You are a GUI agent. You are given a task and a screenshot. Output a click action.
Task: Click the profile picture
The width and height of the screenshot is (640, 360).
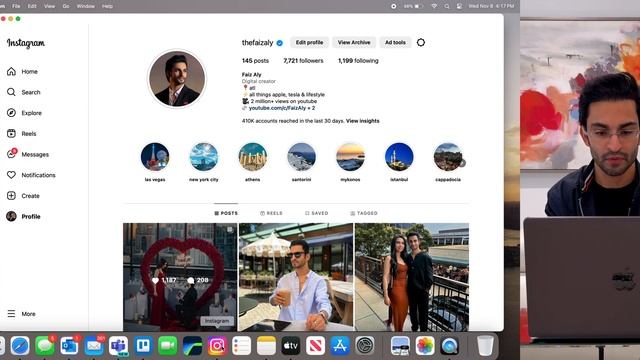pyautogui.click(x=177, y=79)
